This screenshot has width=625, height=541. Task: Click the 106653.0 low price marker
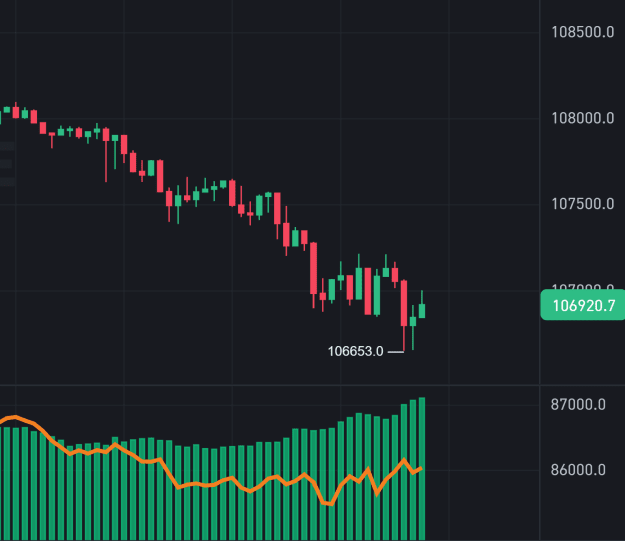(x=355, y=351)
